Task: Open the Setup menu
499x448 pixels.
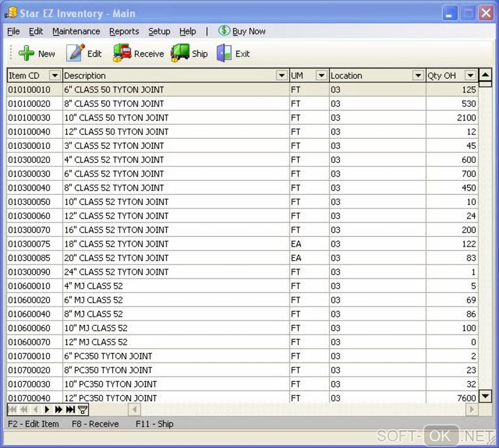Action: coord(159,31)
